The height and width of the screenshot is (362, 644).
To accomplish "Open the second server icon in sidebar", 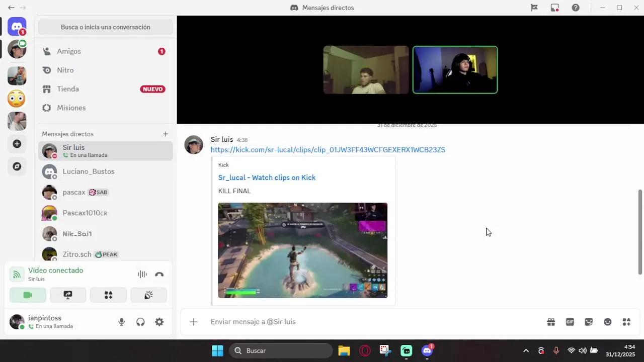I will point(17,49).
